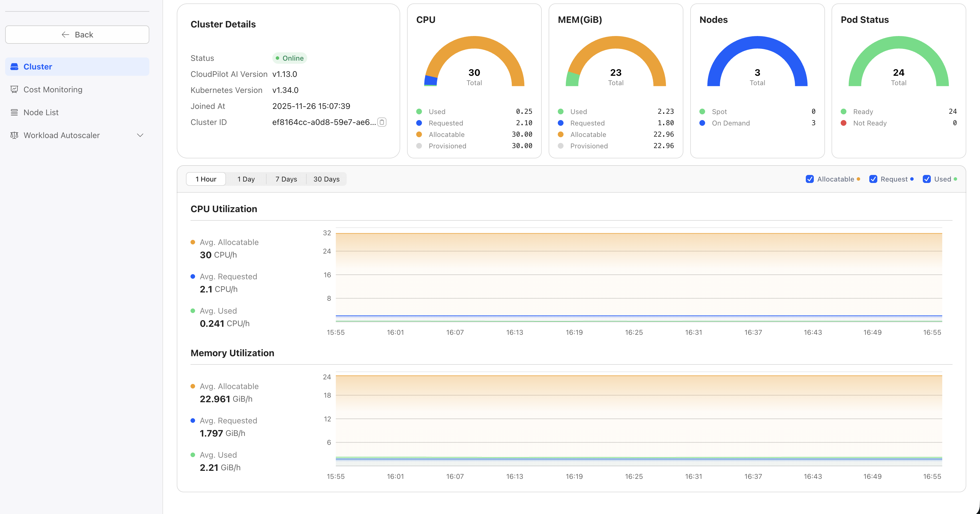Click the green Online status badge
This screenshot has width=980, height=514.
pos(289,58)
